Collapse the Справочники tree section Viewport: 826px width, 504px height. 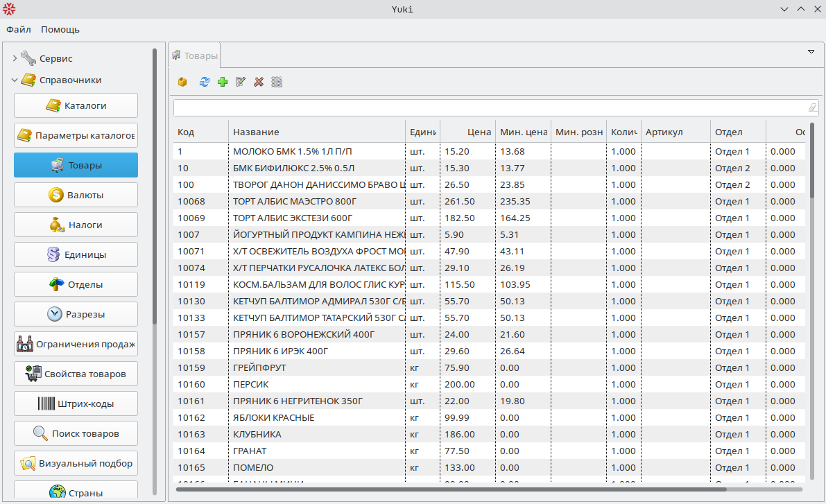[x=15, y=80]
